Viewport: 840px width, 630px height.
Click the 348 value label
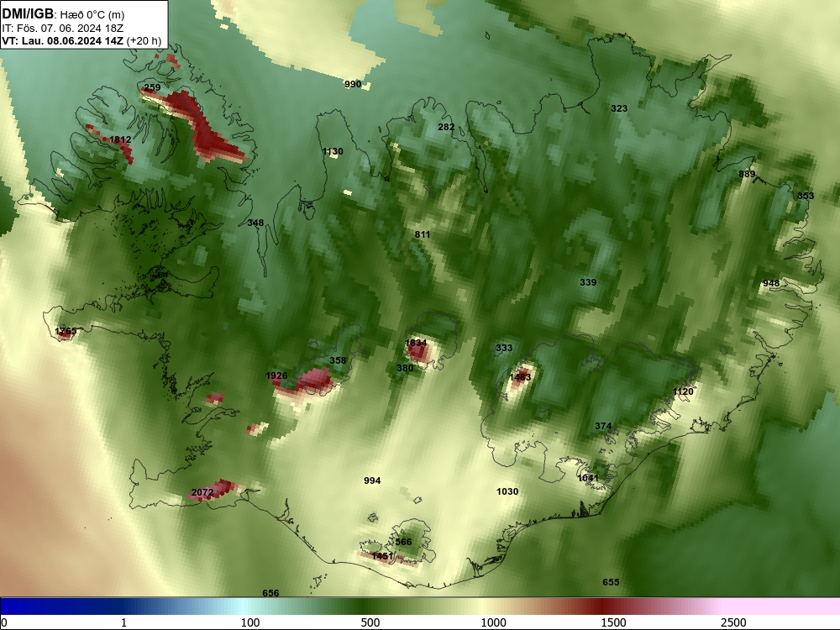click(255, 223)
